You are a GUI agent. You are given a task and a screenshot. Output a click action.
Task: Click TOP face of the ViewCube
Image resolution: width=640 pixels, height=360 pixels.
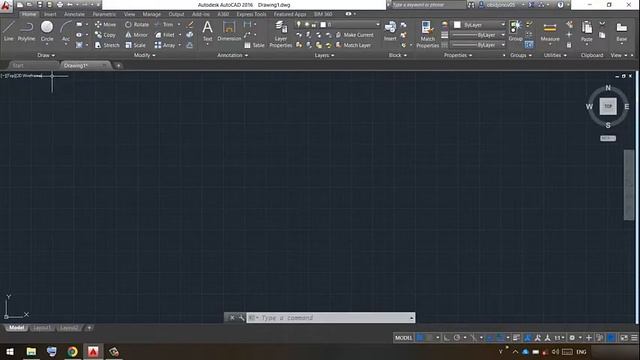pos(608,106)
